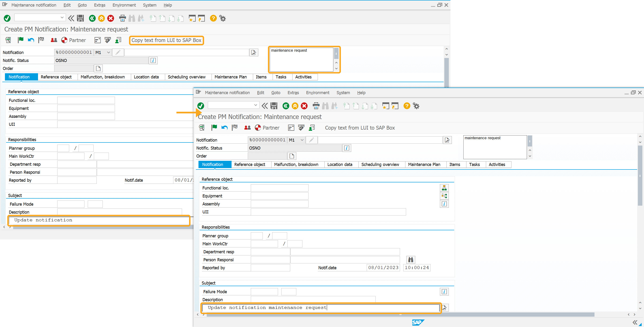
Task: Click time field 10:00:24
Action: [417, 267]
